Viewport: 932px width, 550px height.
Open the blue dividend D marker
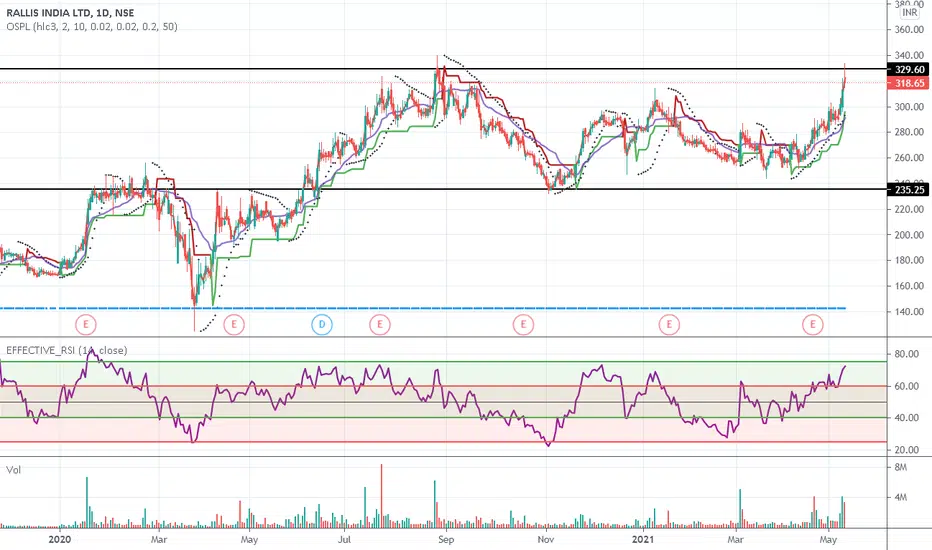point(322,325)
